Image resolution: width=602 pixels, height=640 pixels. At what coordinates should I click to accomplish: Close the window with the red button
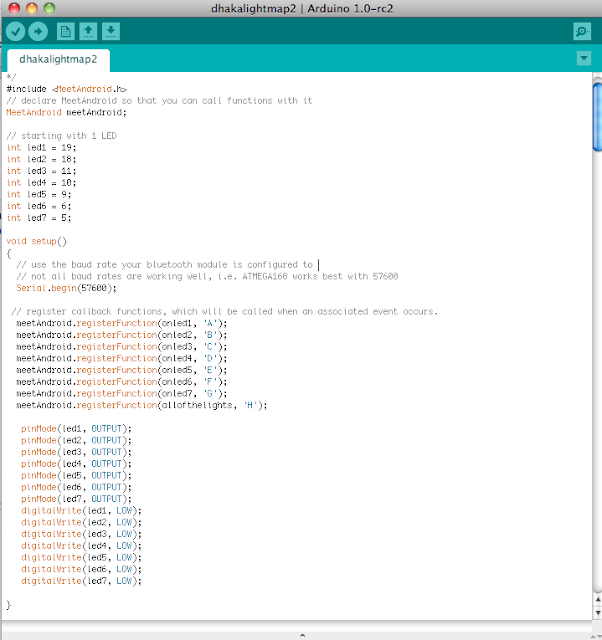tap(14, 8)
